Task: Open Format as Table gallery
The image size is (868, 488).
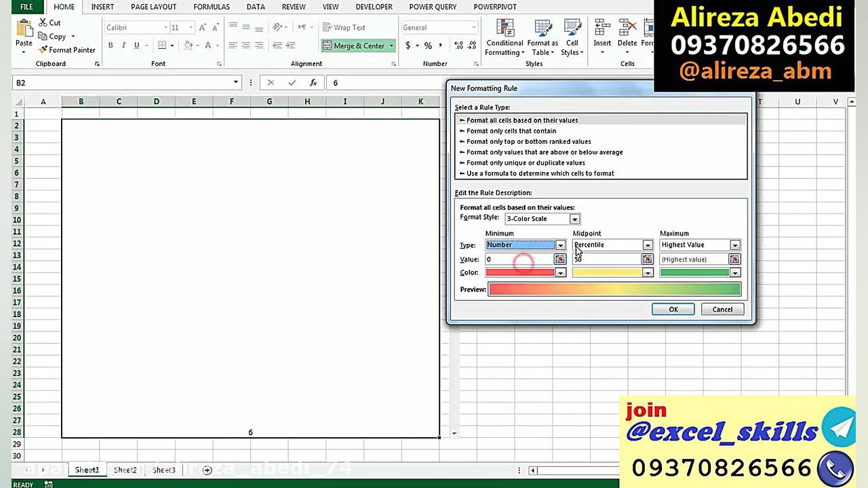Action: tap(542, 38)
